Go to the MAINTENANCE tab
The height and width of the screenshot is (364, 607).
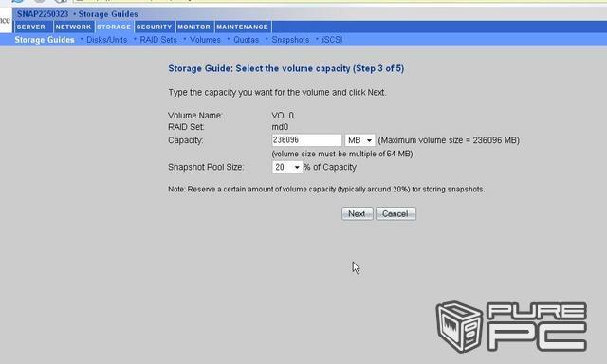[243, 27]
